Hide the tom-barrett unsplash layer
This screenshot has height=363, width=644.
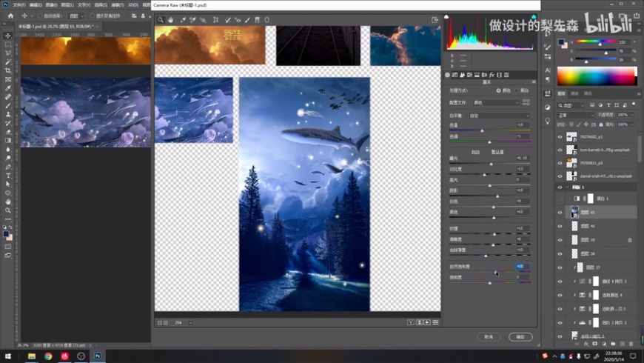coord(560,150)
